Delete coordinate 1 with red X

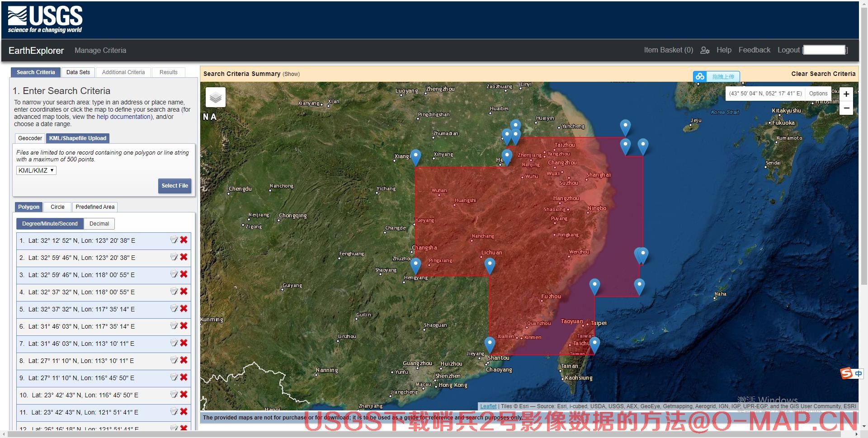(x=184, y=240)
